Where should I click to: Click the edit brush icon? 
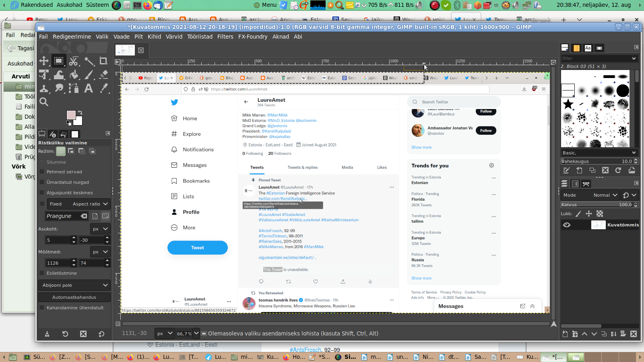(566, 171)
